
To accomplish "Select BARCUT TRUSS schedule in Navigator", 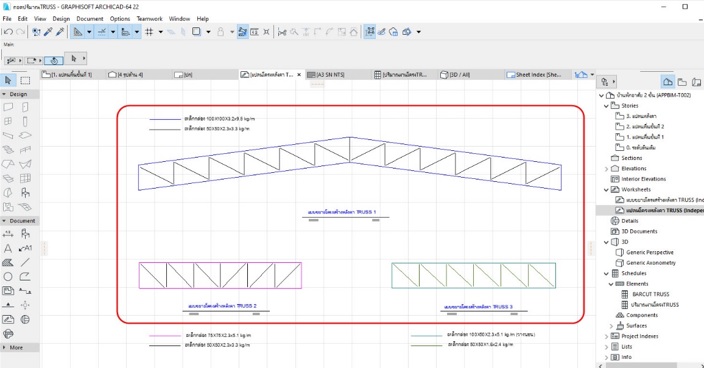I will 651,294.
